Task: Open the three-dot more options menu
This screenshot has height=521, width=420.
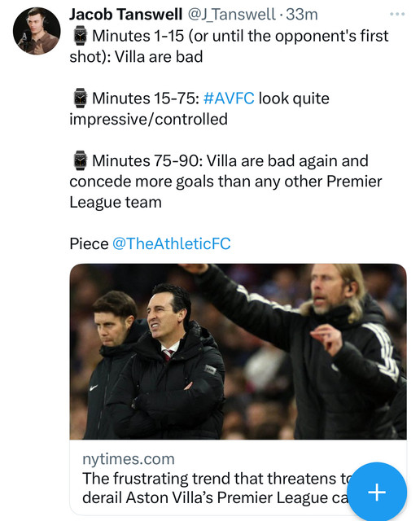Action: click(397, 14)
